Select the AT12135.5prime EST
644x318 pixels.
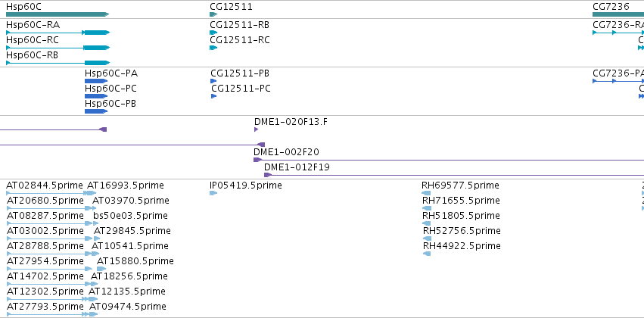pos(93,300)
